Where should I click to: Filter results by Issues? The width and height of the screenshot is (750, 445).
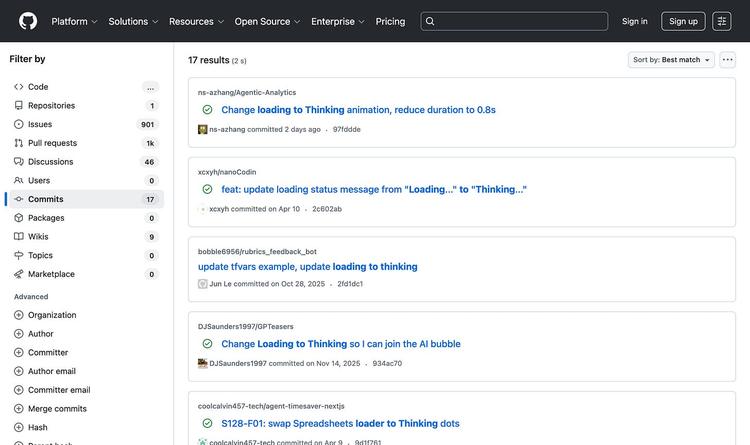click(x=86, y=124)
